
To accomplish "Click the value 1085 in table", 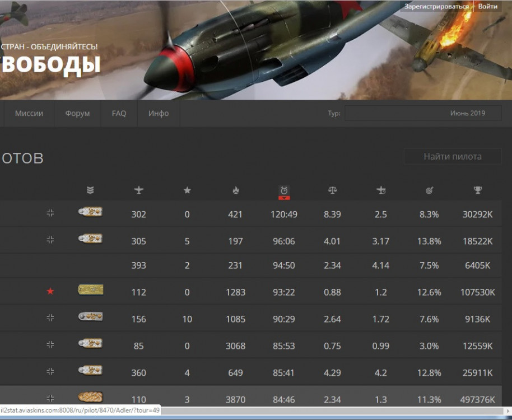I will click(235, 319).
